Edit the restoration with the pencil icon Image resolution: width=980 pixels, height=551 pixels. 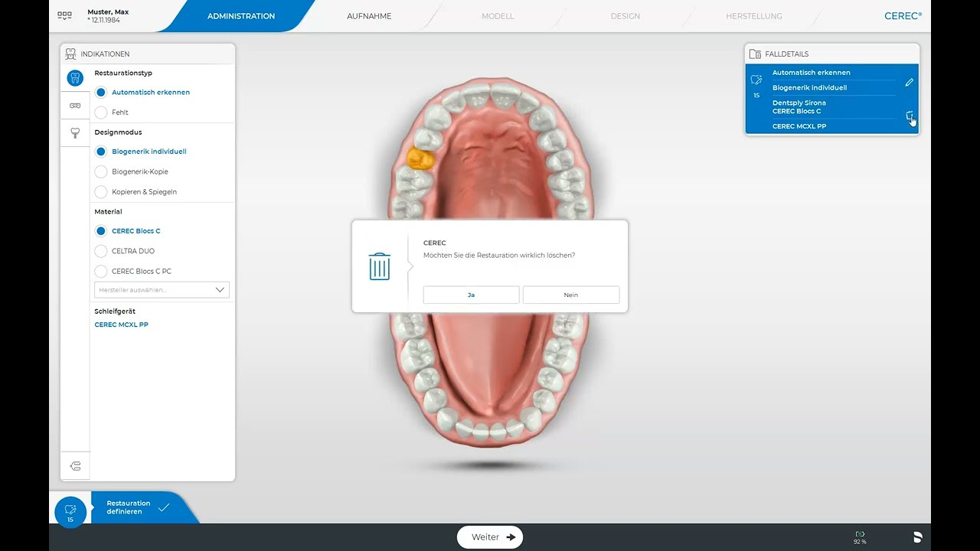(x=909, y=82)
